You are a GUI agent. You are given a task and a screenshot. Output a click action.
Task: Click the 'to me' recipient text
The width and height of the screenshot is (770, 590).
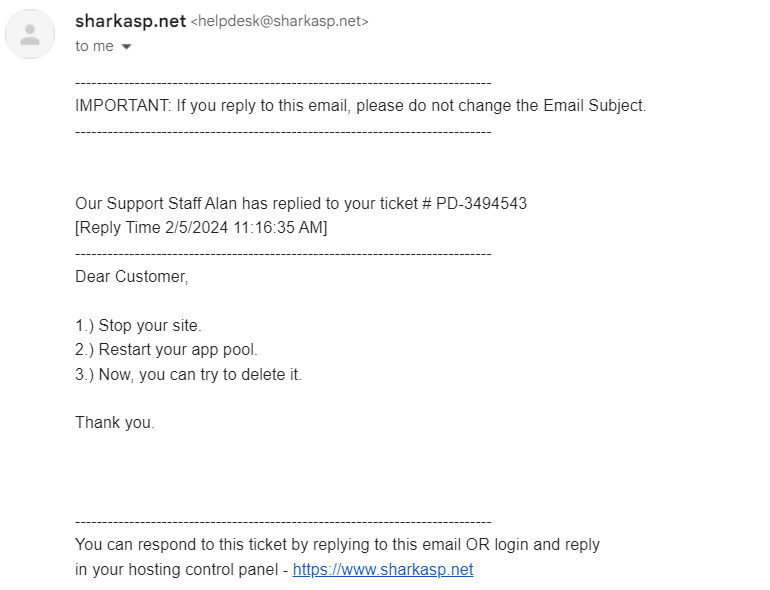pyautogui.click(x=94, y=47)
